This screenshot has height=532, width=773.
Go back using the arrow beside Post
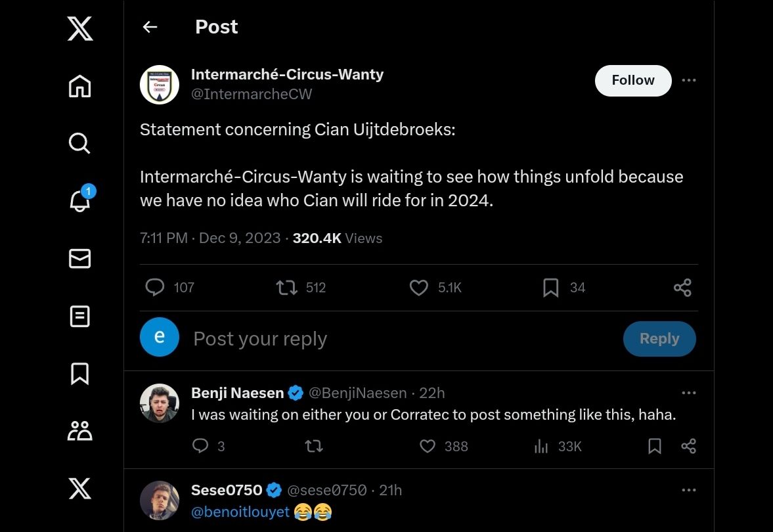point(150,27)
